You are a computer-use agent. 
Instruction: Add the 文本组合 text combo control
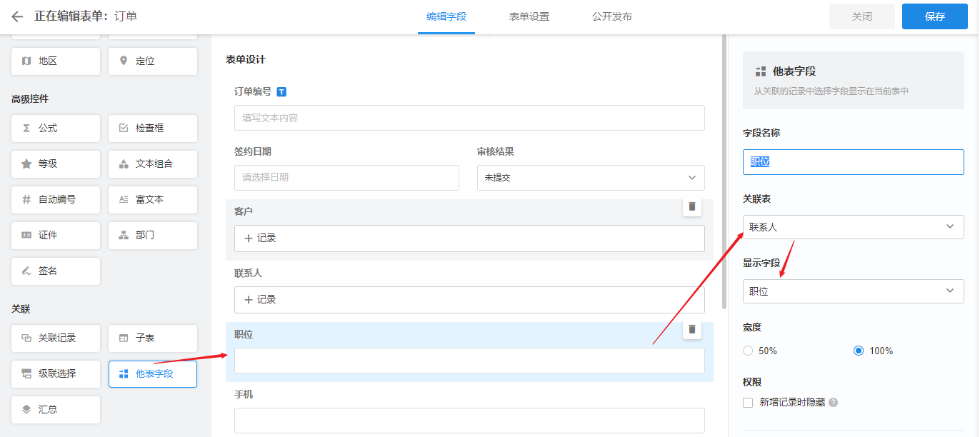point(153,164)
